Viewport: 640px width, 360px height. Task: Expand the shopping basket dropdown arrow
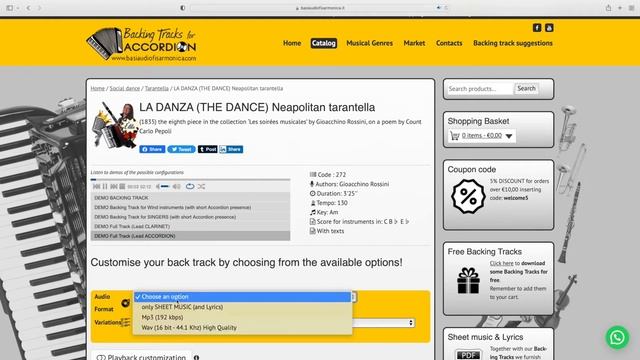tap(509, 136)
